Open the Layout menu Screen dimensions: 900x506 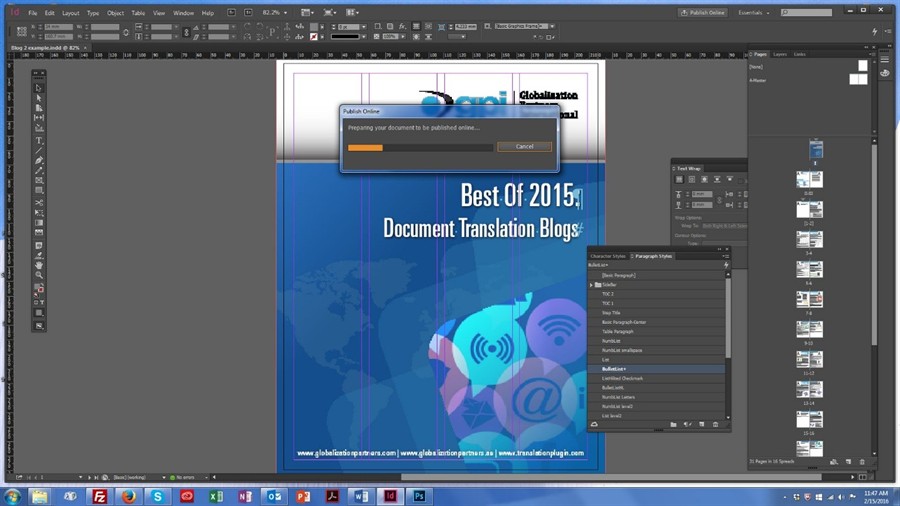tap(71, 13)
